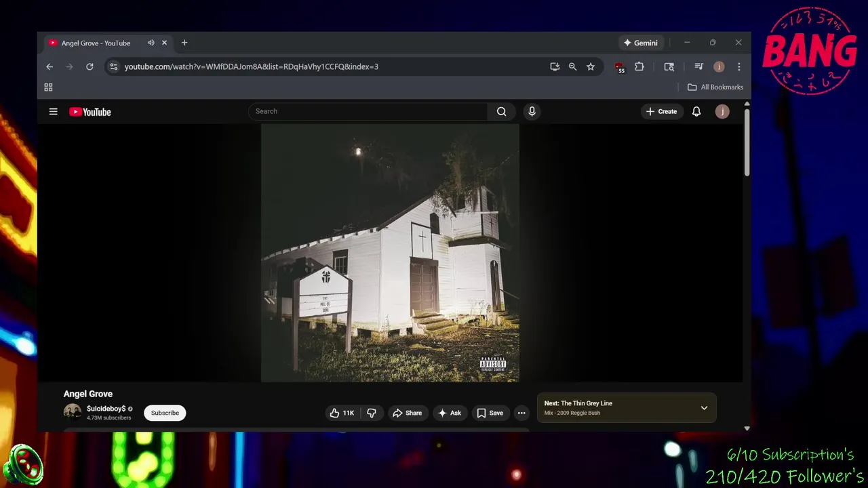Image resolution: width=868 pixels, height=488 pixels.
Task: Open Gemini in Chrome
Action: [x=641, y=43]
